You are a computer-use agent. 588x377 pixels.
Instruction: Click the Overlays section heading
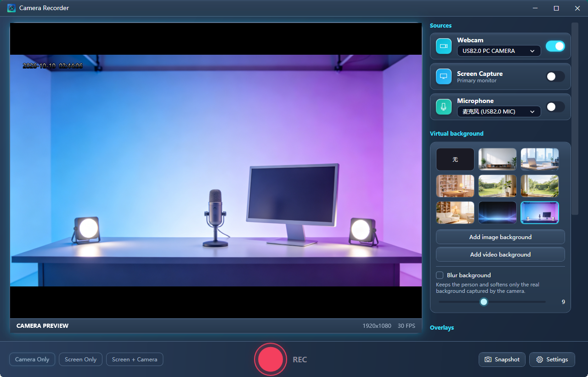(x=442, y=328)
